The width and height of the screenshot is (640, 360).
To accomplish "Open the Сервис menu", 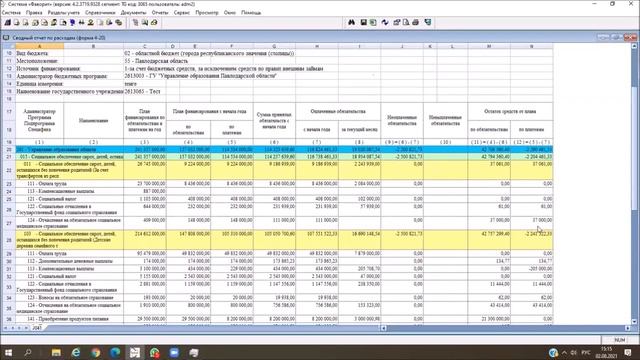I will [x=182, y=13].
